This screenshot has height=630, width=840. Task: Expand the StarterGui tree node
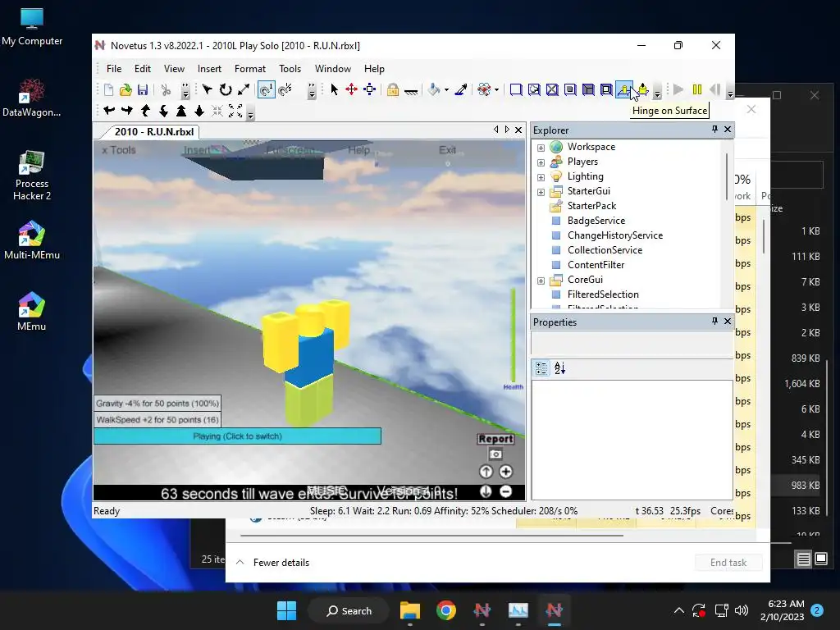[541, 192]
